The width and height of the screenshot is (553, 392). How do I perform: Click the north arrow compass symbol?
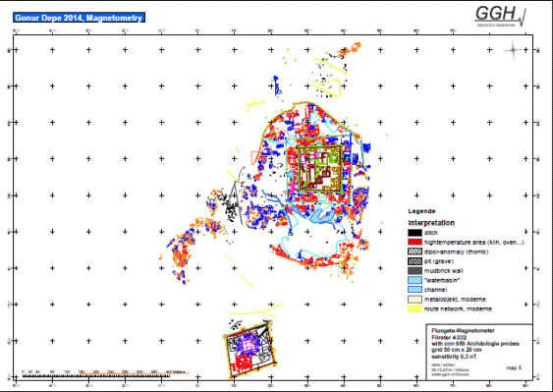513,50
